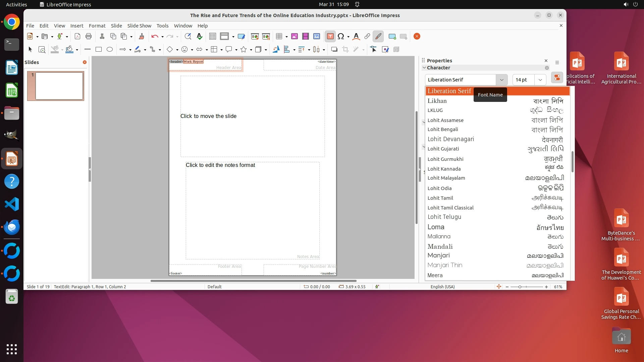Screen dimensions: 644x362
Task: Close the Liberation Serif font name dropdown
Action: (501, 80)
